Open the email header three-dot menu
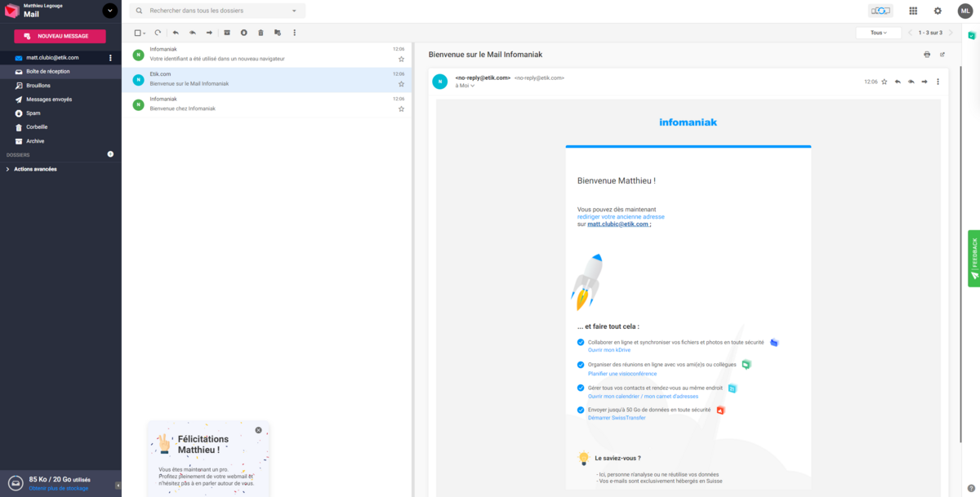Viewport: 980px width, 497px height. tap(938, 82)
